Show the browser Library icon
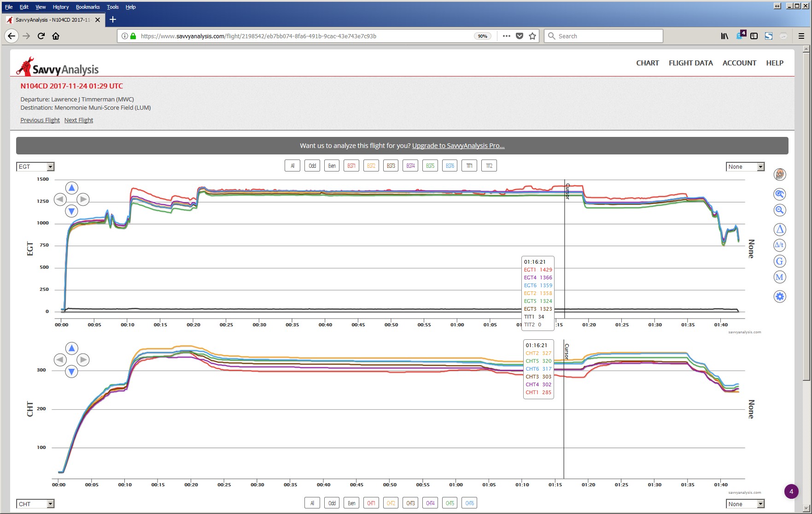The width and height of the screenshot is (812, 514). coord(724,36)
